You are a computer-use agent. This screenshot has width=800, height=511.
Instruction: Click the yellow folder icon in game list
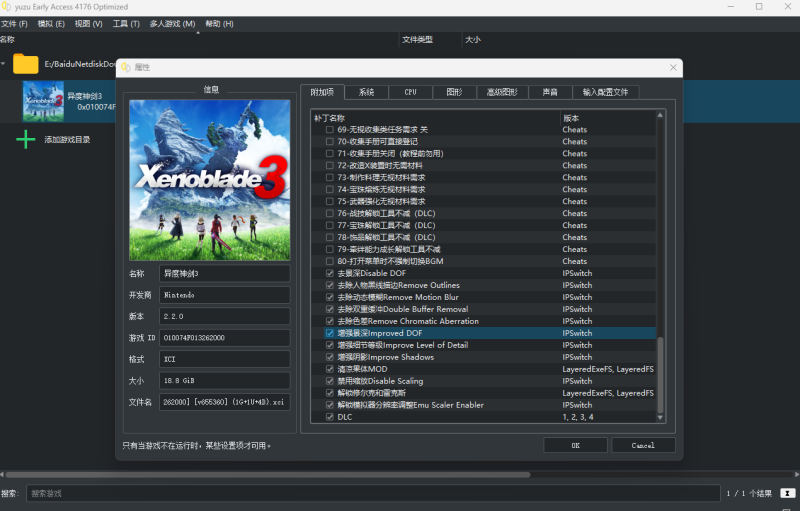(26, 64)
